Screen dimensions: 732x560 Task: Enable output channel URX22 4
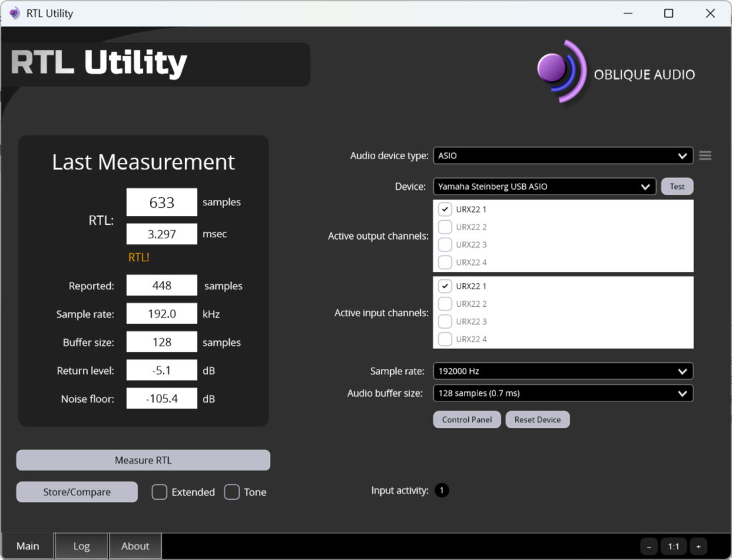[445, 263]
